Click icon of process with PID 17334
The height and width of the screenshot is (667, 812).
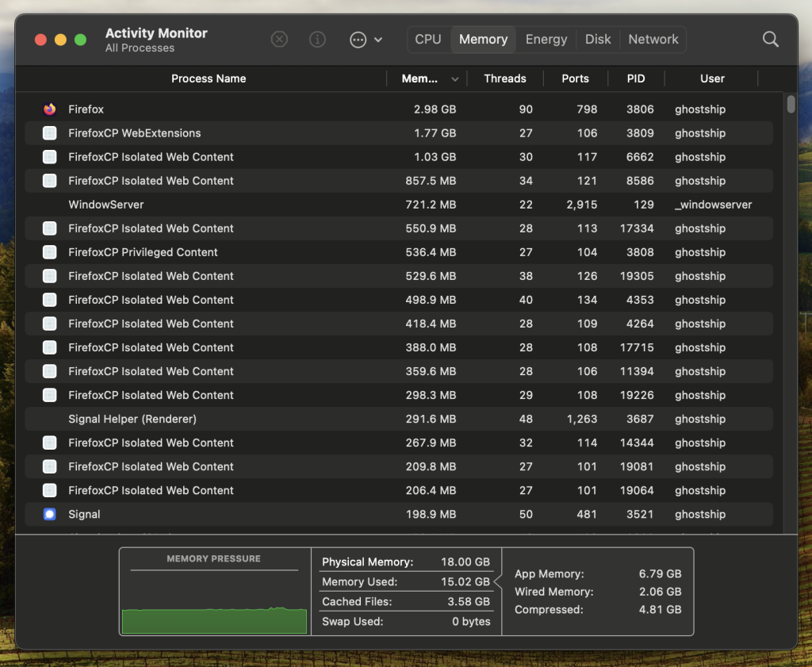tap(50, 228)
